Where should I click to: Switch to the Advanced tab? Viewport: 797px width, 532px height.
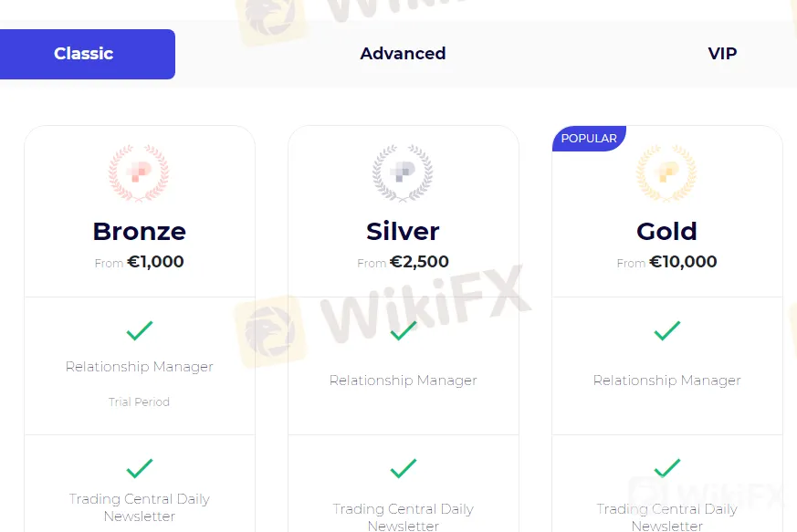(x=403, y=54)
